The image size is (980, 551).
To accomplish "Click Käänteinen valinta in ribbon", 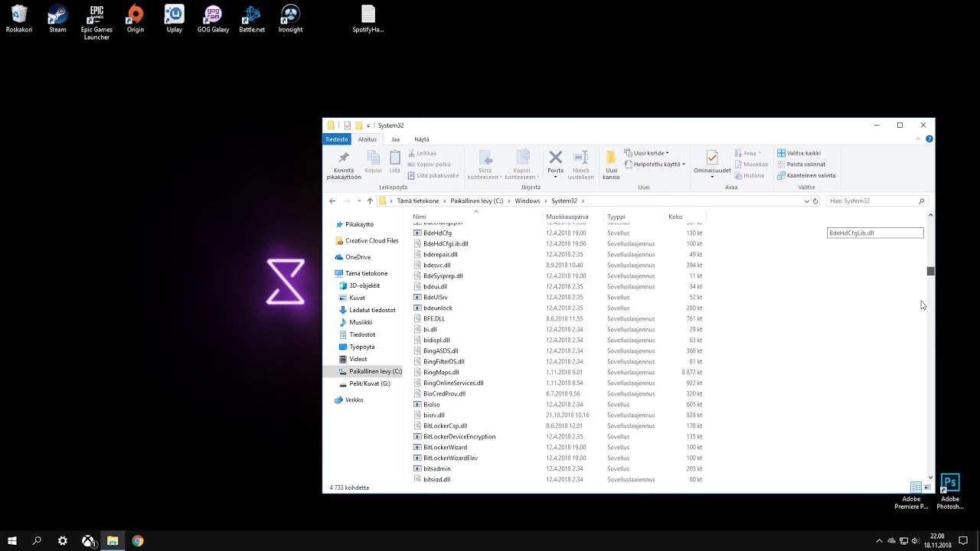I will (x=806, y=175).
